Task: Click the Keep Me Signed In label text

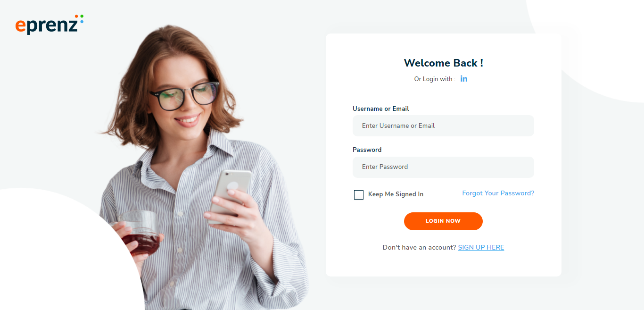Action: pyautogui.click(x=396, y=194)
